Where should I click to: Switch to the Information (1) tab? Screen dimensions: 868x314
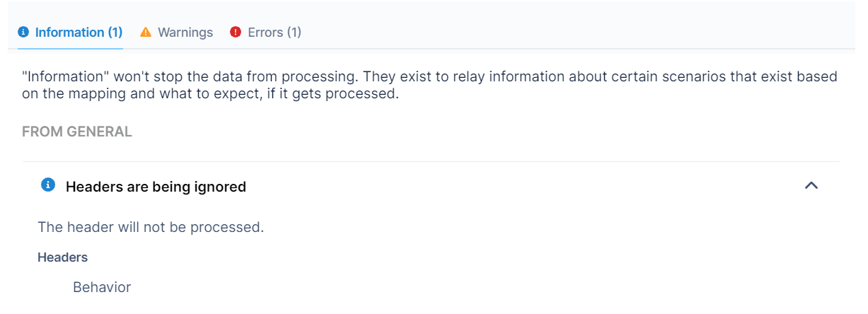coord(71,33)
